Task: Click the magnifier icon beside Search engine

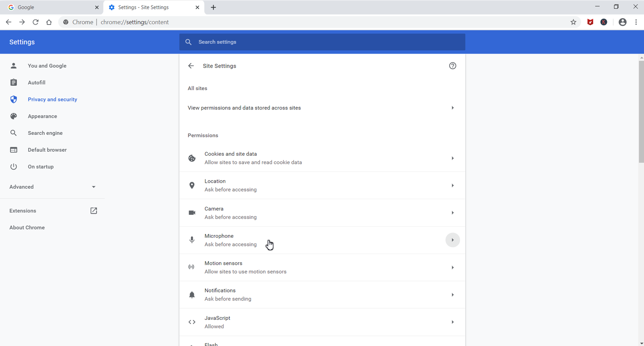Action: click(x=14, y=133)
